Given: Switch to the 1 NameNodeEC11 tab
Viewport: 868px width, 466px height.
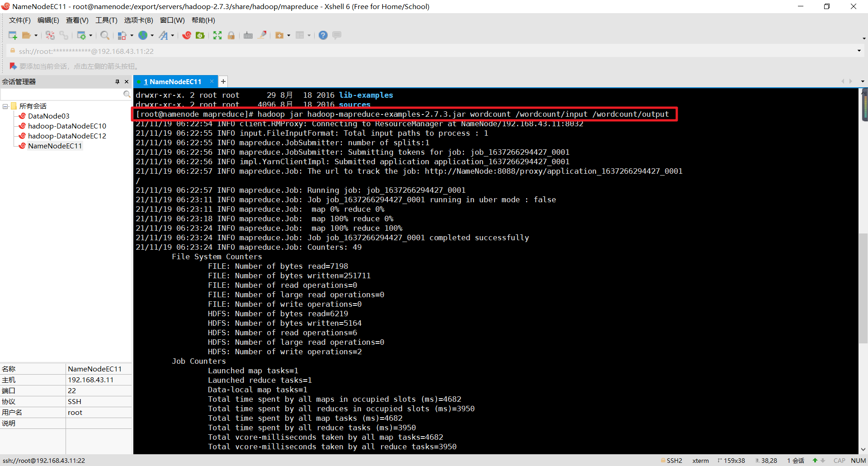Looking at the screenshot, I should (172, 82).
